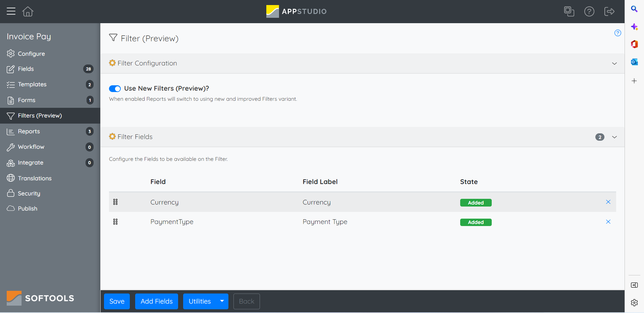Go to the home icon

pos(28,11)
